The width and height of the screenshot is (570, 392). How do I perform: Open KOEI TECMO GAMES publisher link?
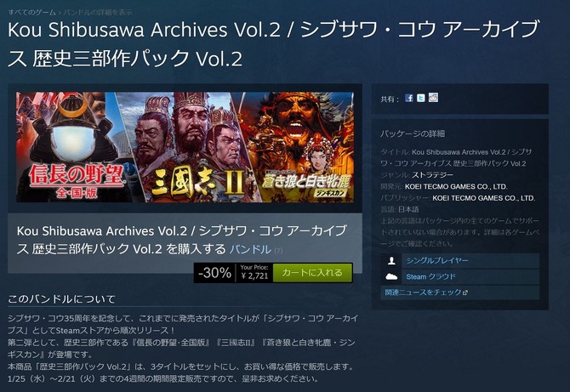pos(483,198)
